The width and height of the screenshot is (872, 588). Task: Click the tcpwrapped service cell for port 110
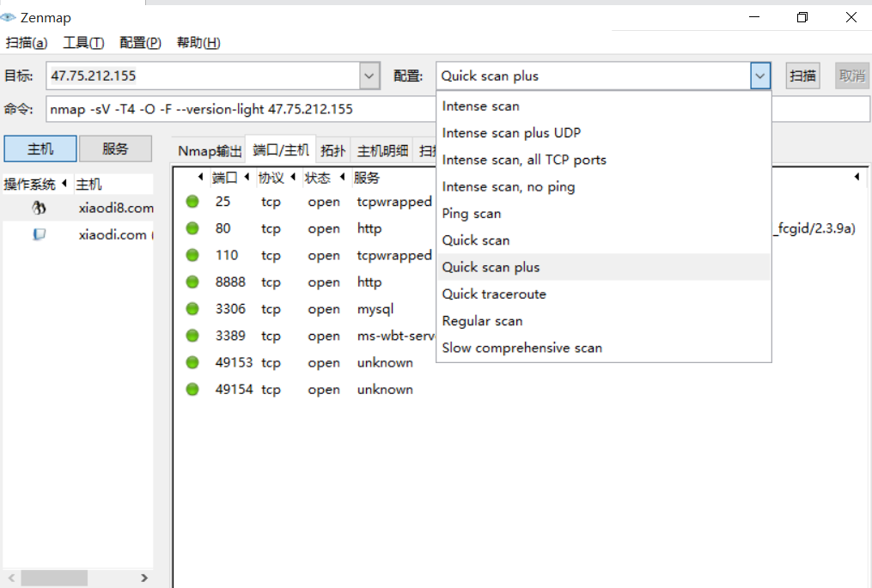tap(394, 256)
